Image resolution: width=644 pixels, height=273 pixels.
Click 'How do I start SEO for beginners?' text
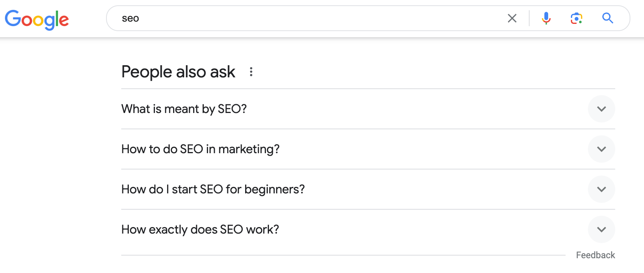click(213, 189)
